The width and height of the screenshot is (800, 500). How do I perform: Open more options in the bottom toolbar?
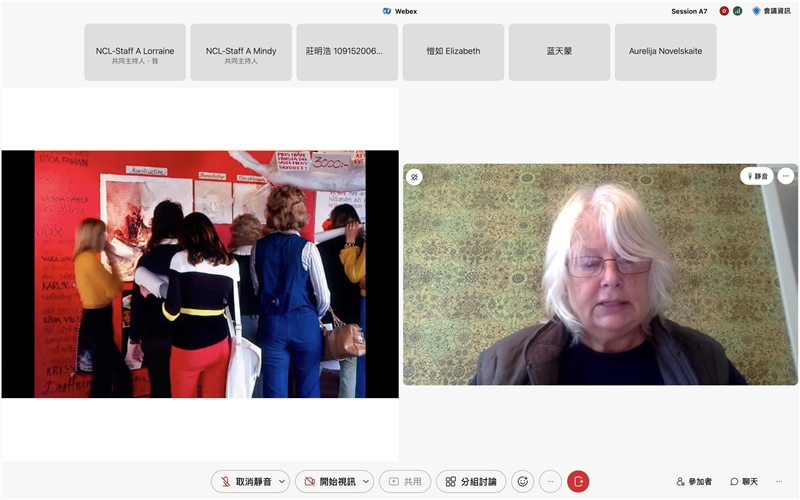pyautogui.click(x=550, y=481)
